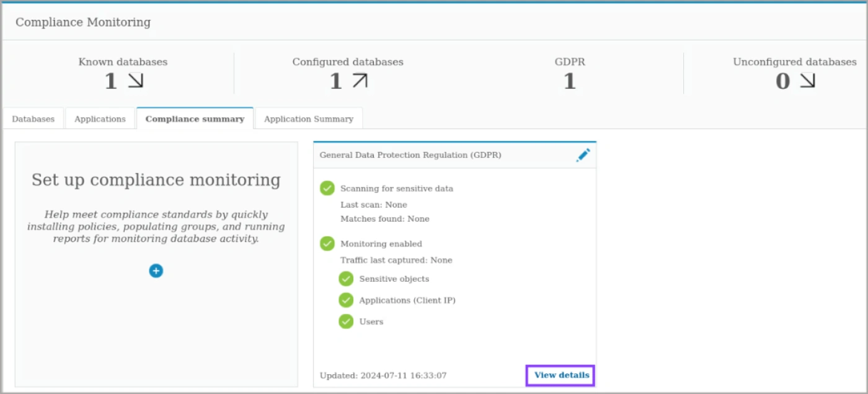Click the 'Matches found: None' text
868x394 pixels.
tap(385, 219)
